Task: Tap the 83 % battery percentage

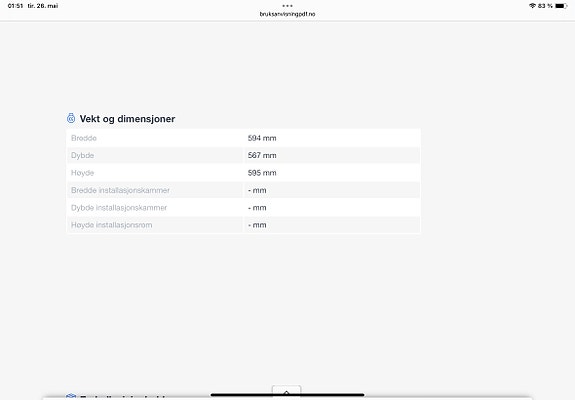Action: [545, 5]
